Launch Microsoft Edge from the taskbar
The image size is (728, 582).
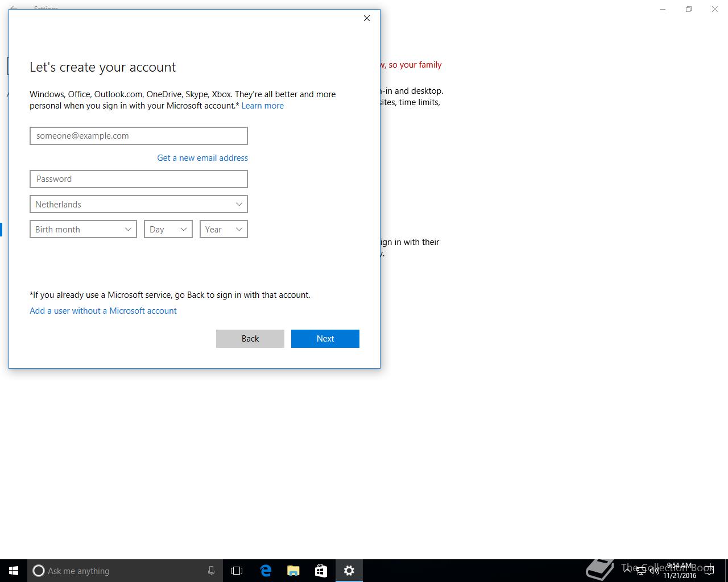point(266,571)
